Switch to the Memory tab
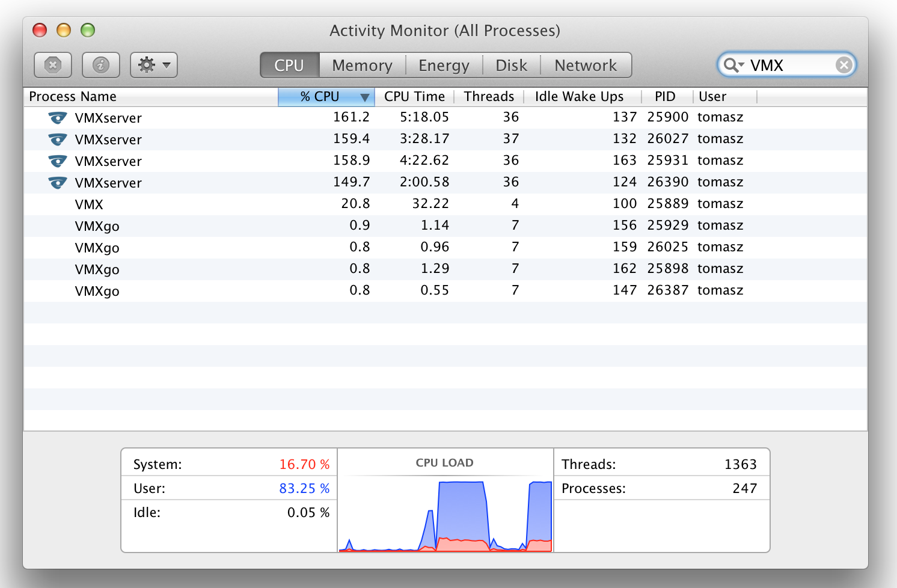 [362, 65]
